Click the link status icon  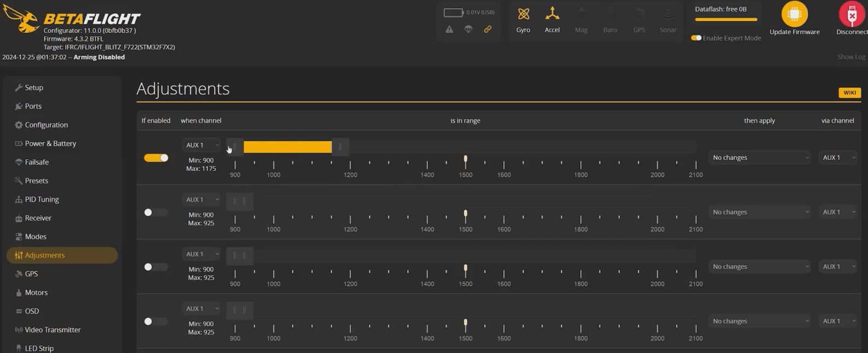[488, 30]
